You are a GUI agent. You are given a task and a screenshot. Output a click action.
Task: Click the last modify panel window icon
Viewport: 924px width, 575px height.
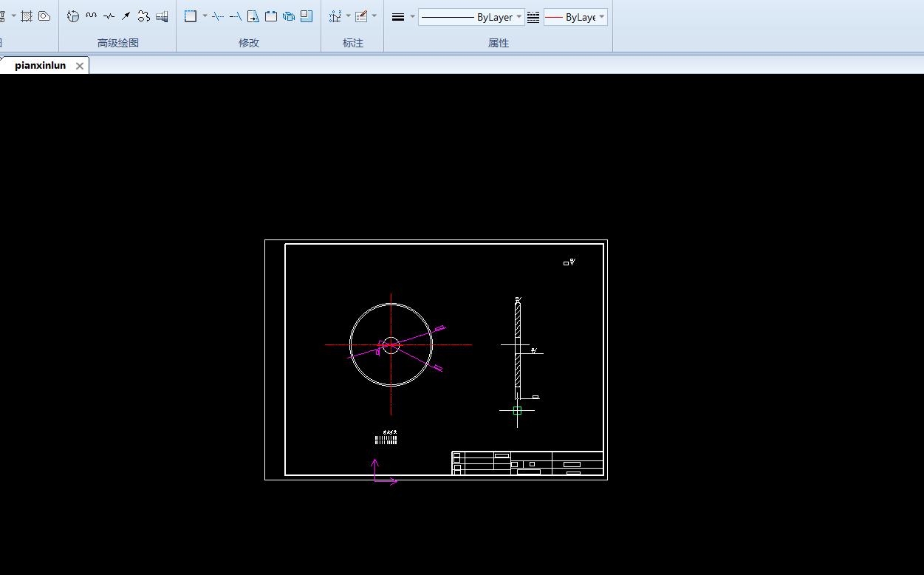click(307, 16)
